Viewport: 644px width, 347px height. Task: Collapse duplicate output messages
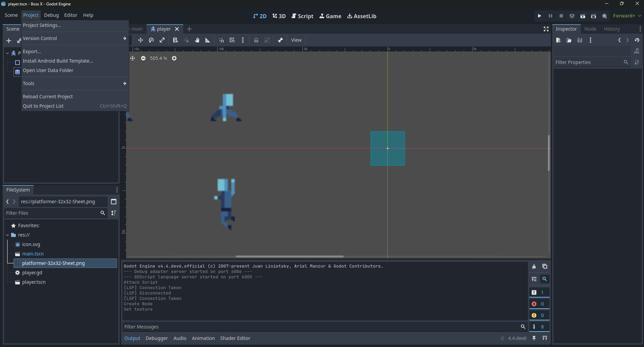click(x=534, y=279)
